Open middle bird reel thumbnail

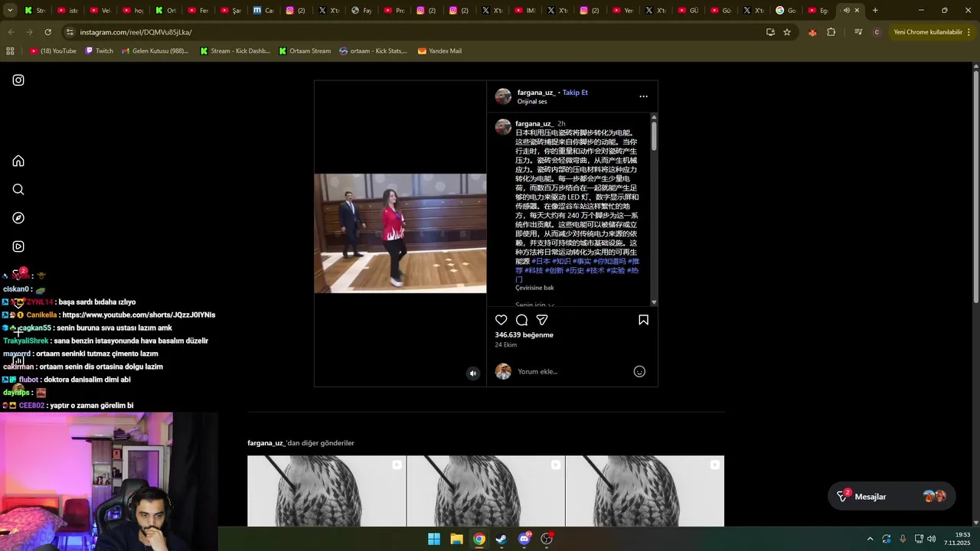485,491
